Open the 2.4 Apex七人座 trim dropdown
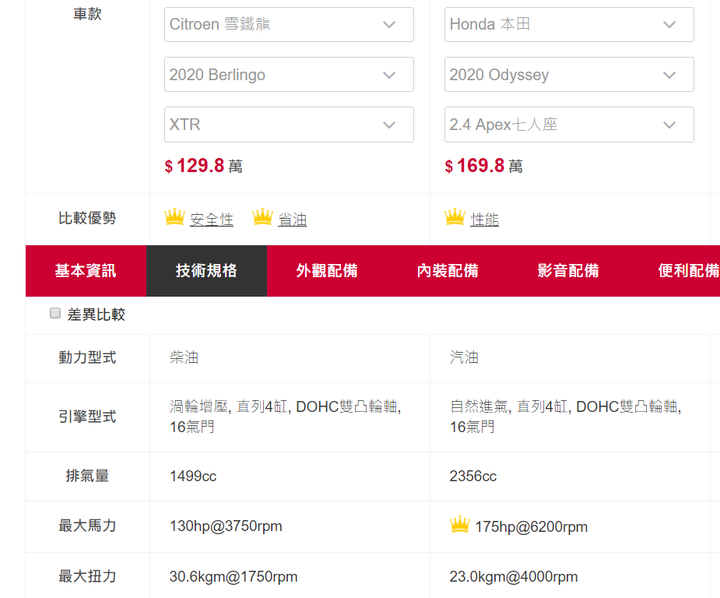Screen dimensions: 720x598 (x=569, y=124)
